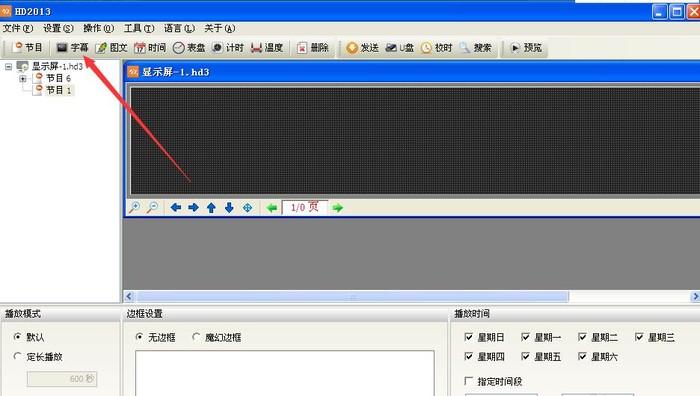Go to previous page green arrow
The width and height of the screenshot is (700, 396).
click(x=271, y=208)
